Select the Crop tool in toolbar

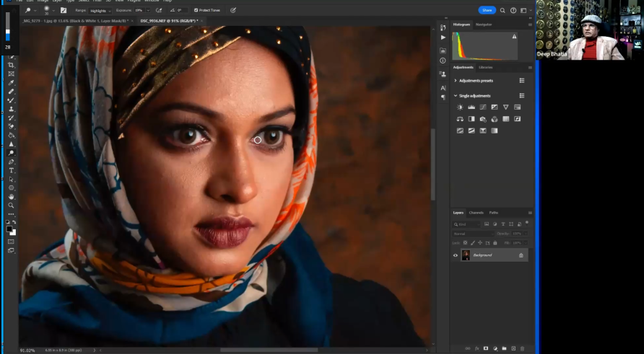coord(11,65)
